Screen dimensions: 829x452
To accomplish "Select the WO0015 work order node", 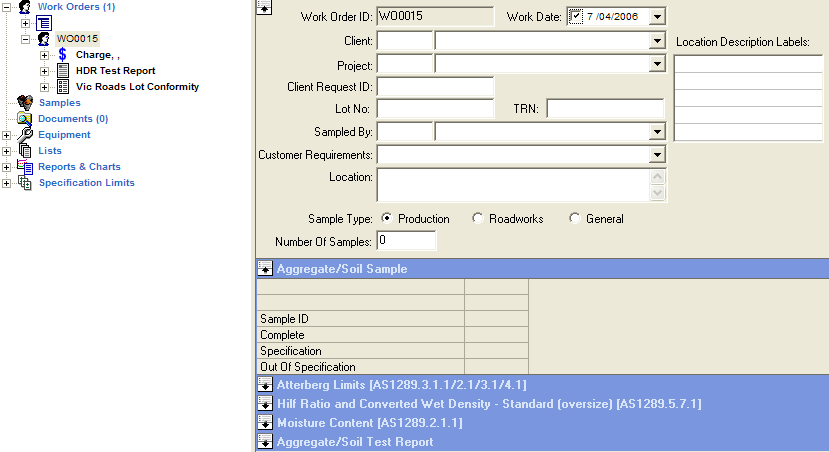I will (x=77, y=38).
